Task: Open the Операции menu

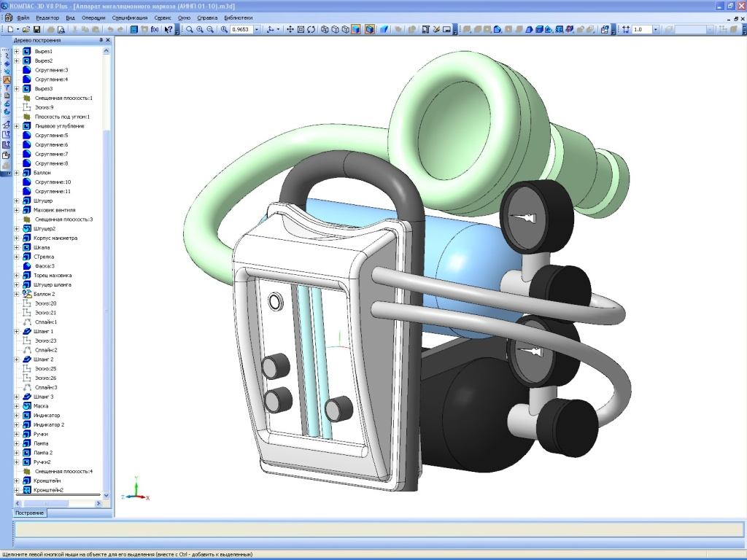Action: pos(93,17)
